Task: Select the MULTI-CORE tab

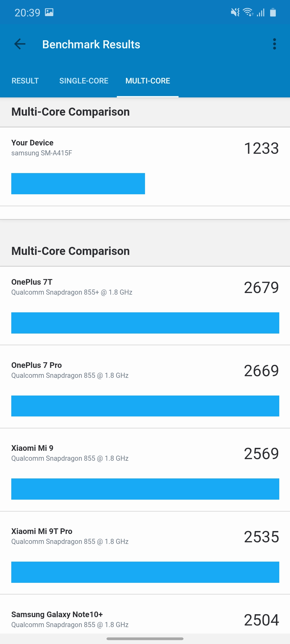Action: click(x=148, y=81)
